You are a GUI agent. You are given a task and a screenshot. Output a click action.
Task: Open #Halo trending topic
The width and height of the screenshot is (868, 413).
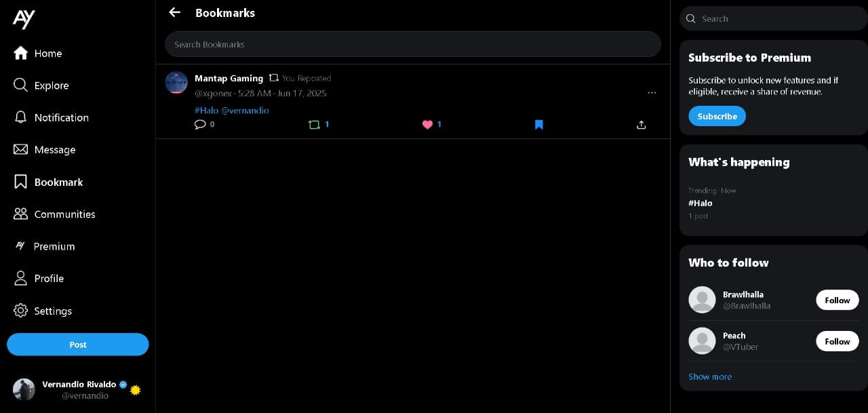(701, 203)
